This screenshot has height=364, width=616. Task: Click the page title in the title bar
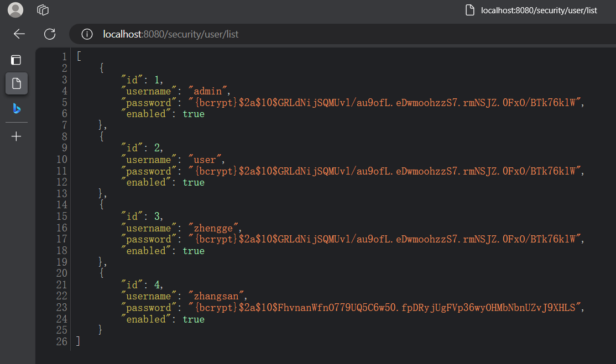pyautogui.click(x=539, y=10)
